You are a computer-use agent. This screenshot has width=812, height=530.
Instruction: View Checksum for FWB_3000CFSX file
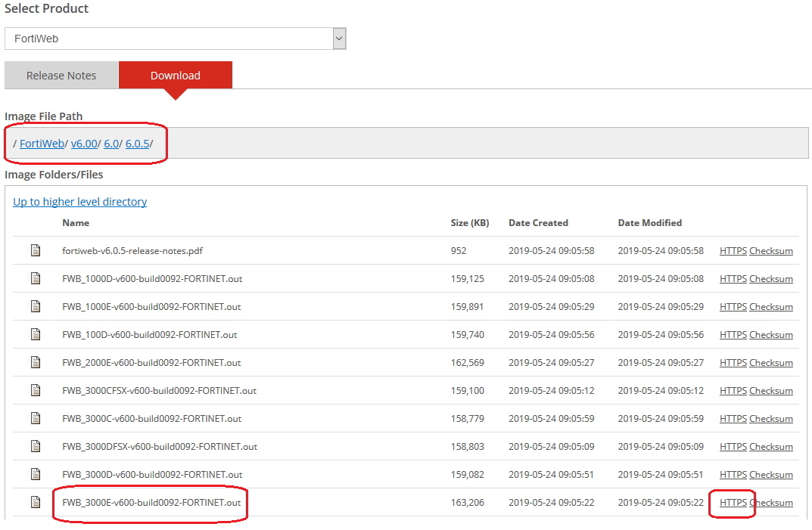771,391
